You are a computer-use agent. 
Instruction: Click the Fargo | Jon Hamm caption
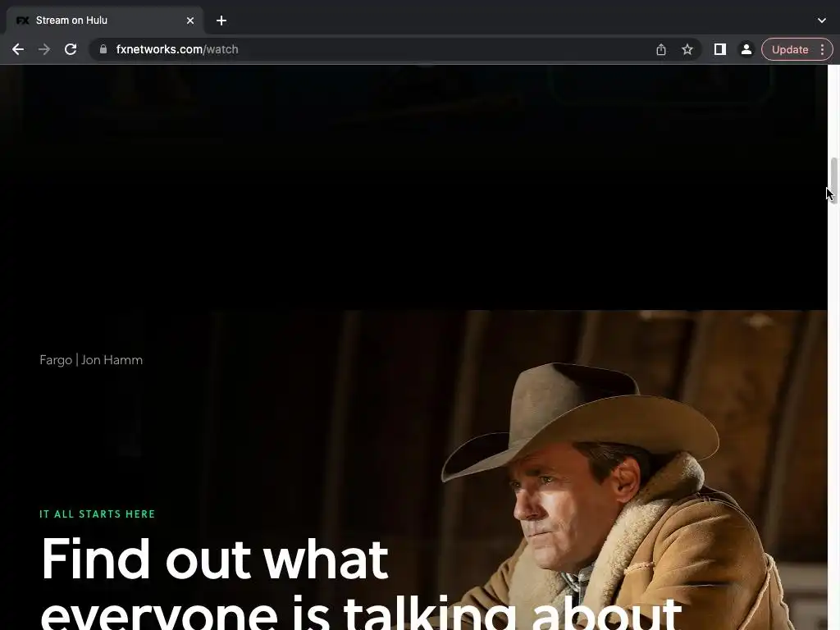coord(91,360)
